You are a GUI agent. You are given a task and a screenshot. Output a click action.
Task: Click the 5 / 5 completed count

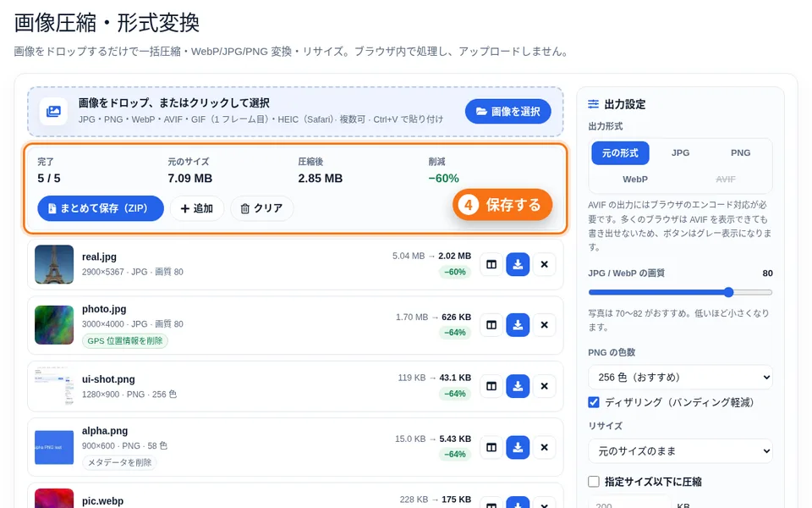[x=49, y=179]
